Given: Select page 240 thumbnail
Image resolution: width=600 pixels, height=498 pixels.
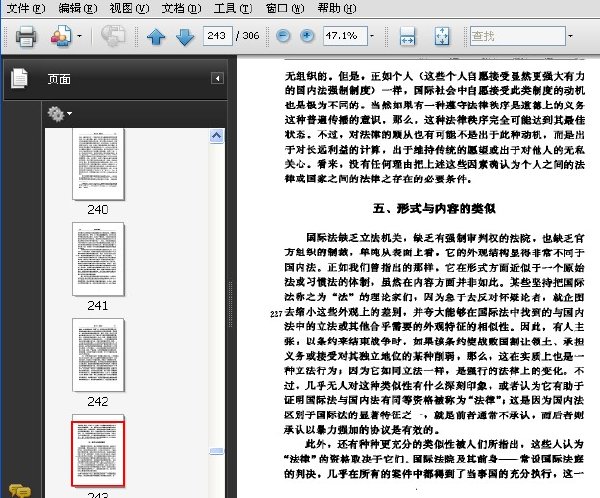Looking at the screenshot, I should [98, 163].
